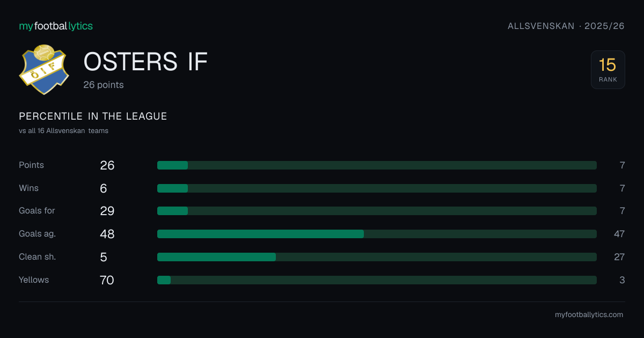The image size is (644, 338).
Task: Click the Points stat label
Action: [31, 165]
